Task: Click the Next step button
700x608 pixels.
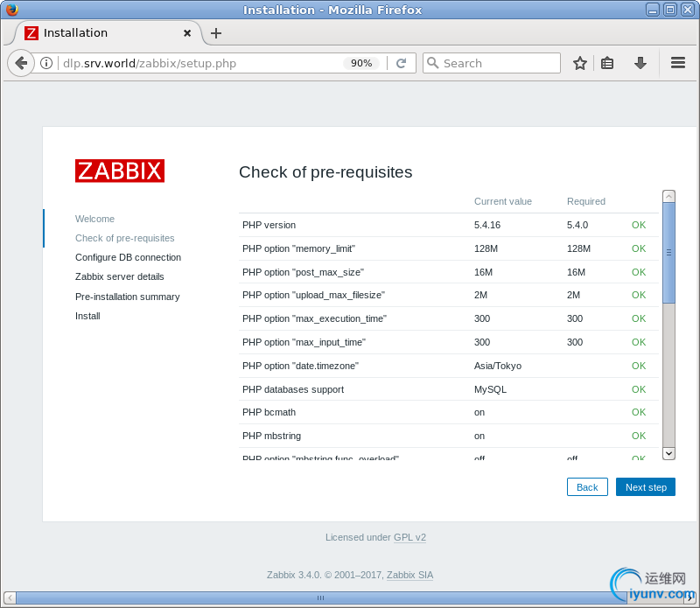Action: (646, 487)
